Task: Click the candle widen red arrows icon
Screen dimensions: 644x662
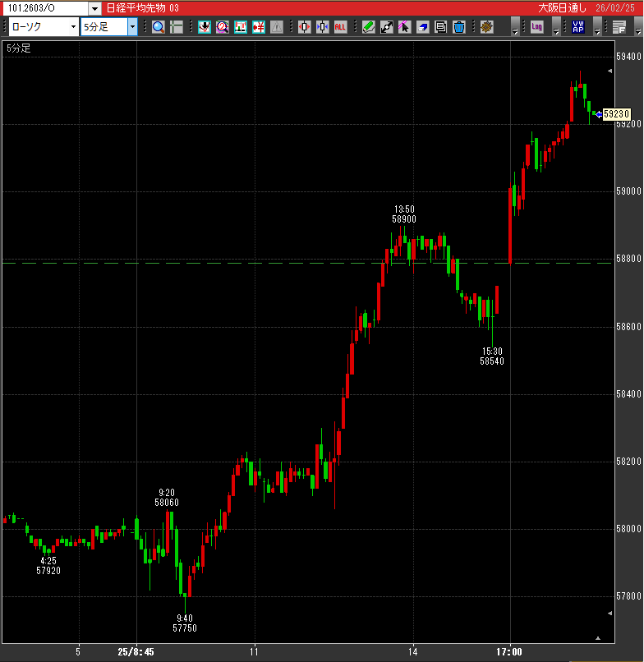Action: pyautogui.click(x=305, y=27)
